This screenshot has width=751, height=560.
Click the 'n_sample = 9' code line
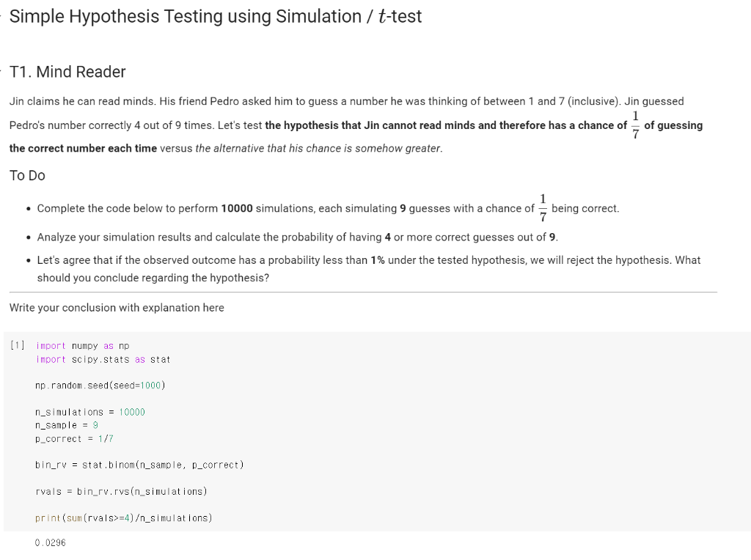[x=66, y=425]
